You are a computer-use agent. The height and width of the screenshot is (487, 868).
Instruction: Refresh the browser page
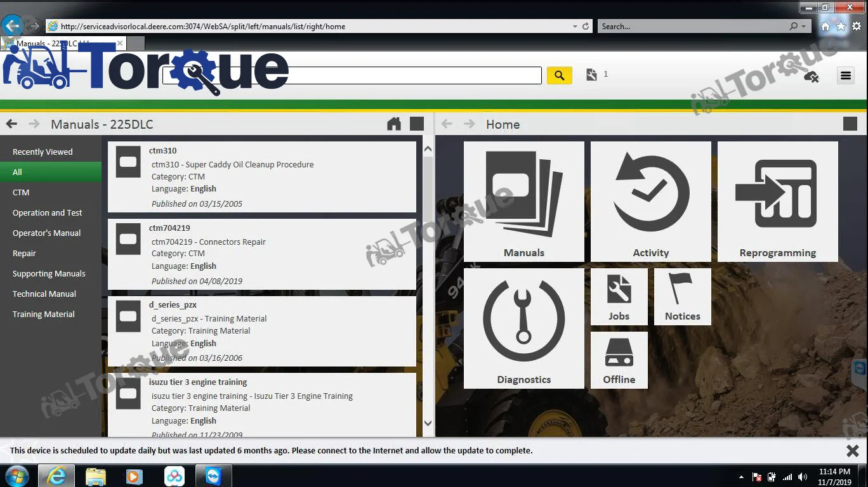coord(586,27)
